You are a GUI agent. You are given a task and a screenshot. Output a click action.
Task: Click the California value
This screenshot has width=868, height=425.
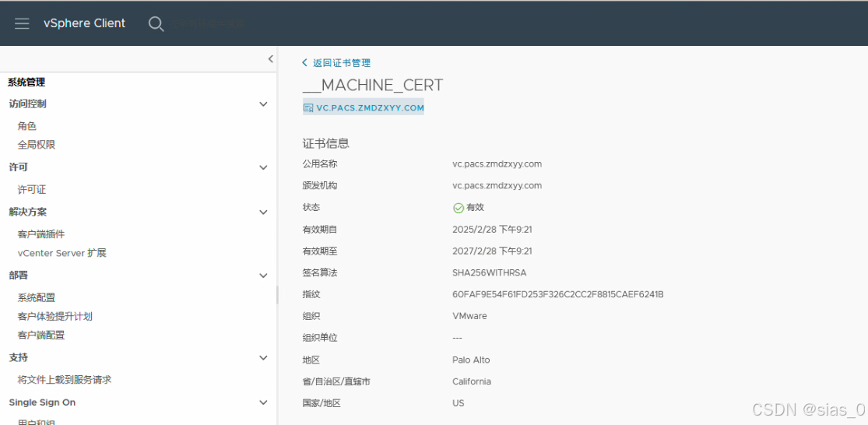click(472, 381)
